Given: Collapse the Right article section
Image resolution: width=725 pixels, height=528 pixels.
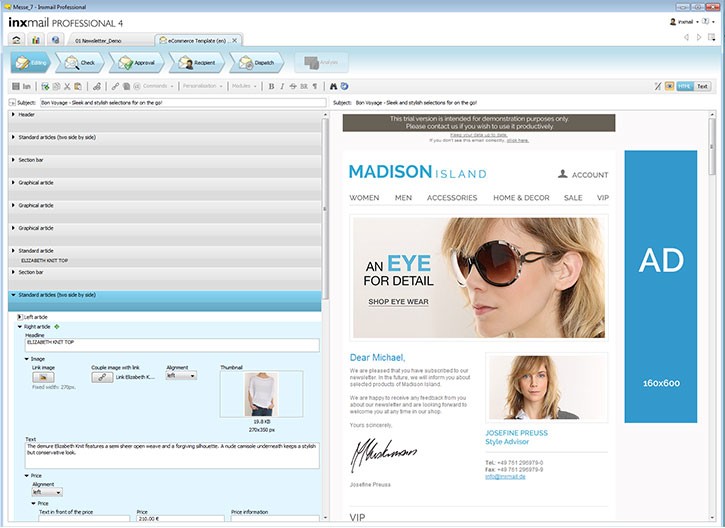Looking at the screenshot, I should click(20, 326).
